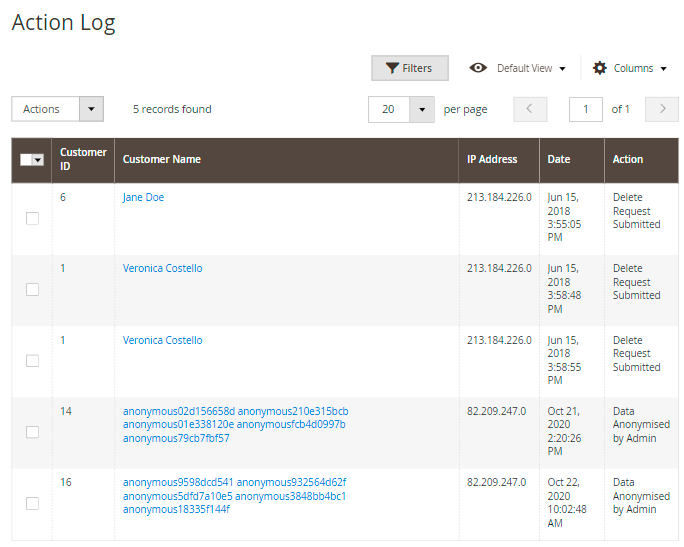The height and width of the screenshot is (547, 684).
Task: Click the page number input field
Action: click(x=586, y=109)
